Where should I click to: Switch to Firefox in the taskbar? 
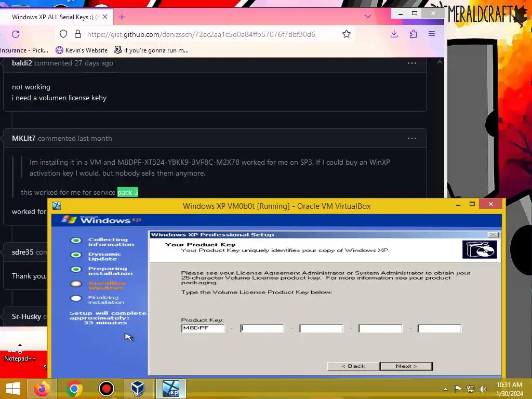tap(42, 389)
